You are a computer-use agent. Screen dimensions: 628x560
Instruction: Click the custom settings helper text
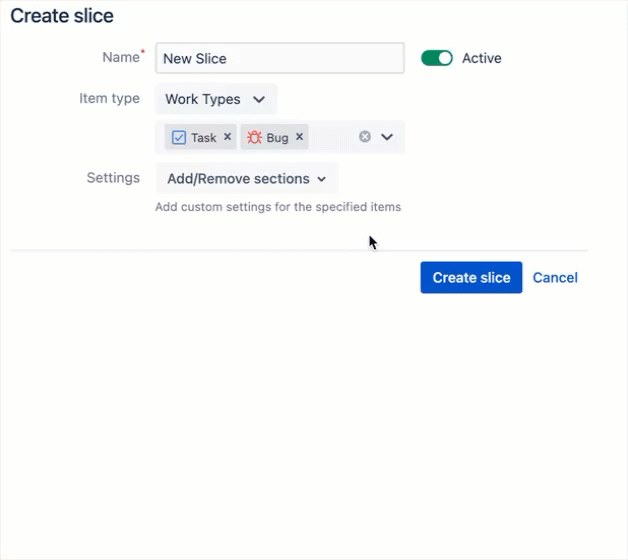coord(278,207)
